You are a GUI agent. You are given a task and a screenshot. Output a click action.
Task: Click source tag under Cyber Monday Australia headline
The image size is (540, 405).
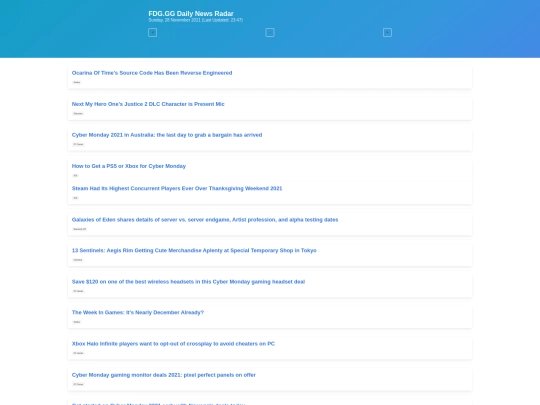(79, 144)
